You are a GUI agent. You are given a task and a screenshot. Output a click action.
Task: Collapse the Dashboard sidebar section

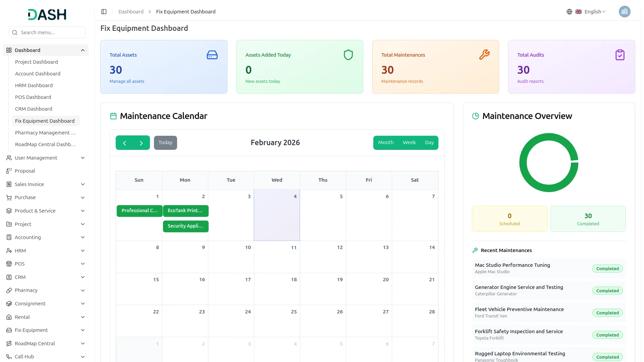click(83, 50)
